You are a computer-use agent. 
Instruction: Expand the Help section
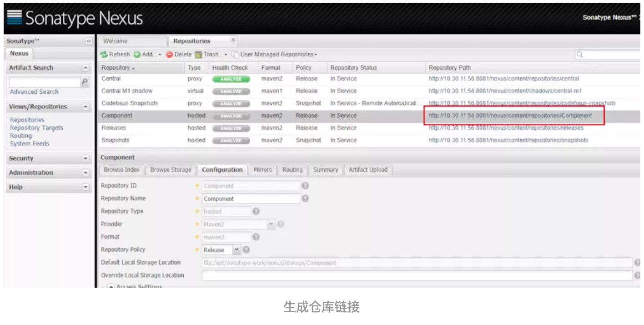pyautogui.click(x=85, y=187)
